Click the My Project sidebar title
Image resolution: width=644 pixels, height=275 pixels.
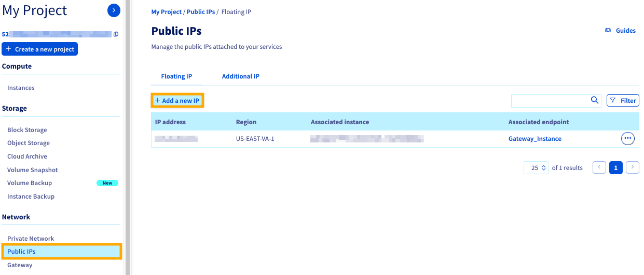point(35,10)
